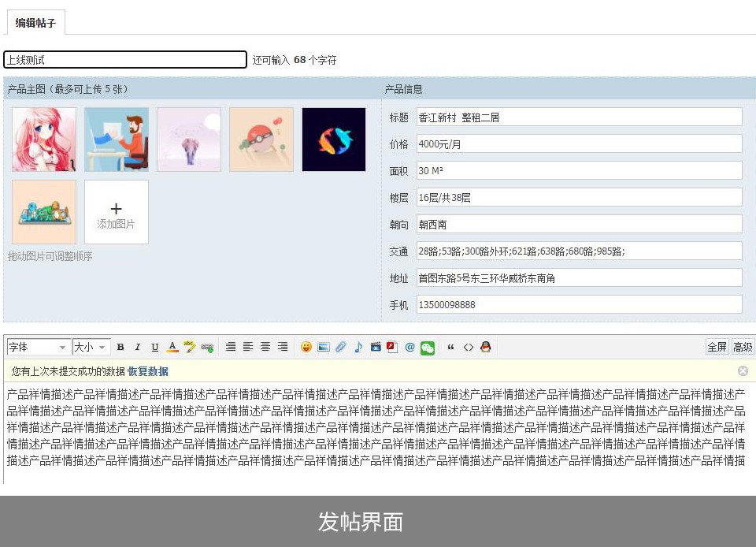Viewport: 756px width, 547px height.
Task: Click the auto typesetting alignment icon
Action: (231, 346)
